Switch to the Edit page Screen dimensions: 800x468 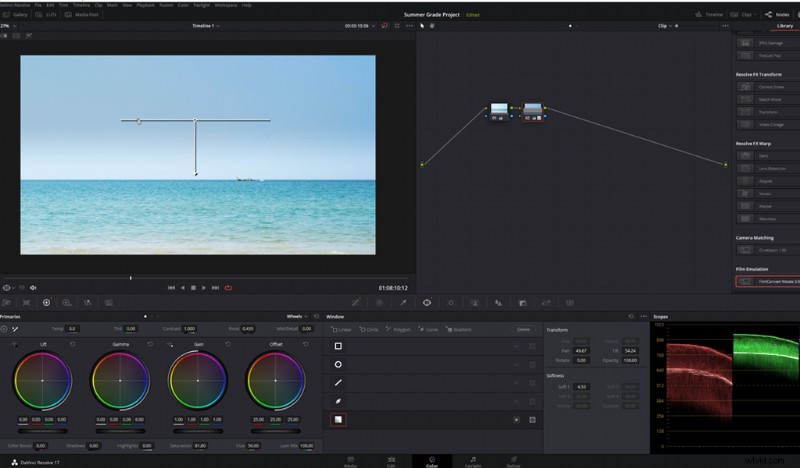[391, 461]
